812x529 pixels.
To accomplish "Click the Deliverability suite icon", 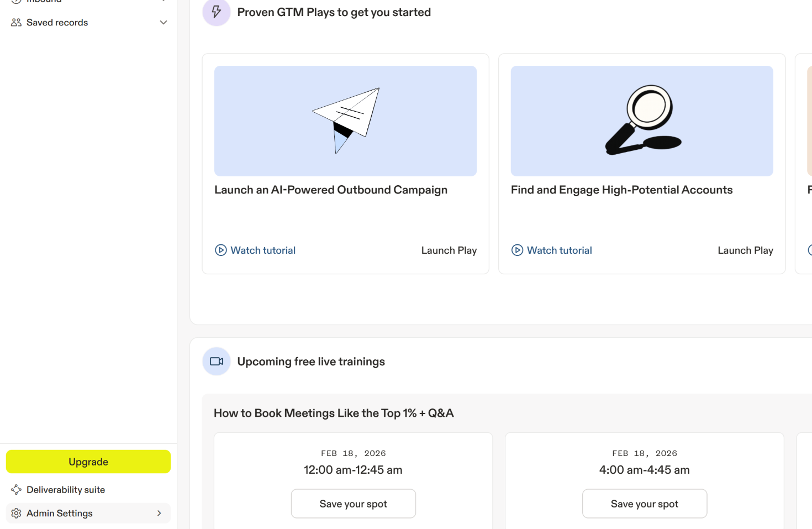I will (x=16, y=490).
